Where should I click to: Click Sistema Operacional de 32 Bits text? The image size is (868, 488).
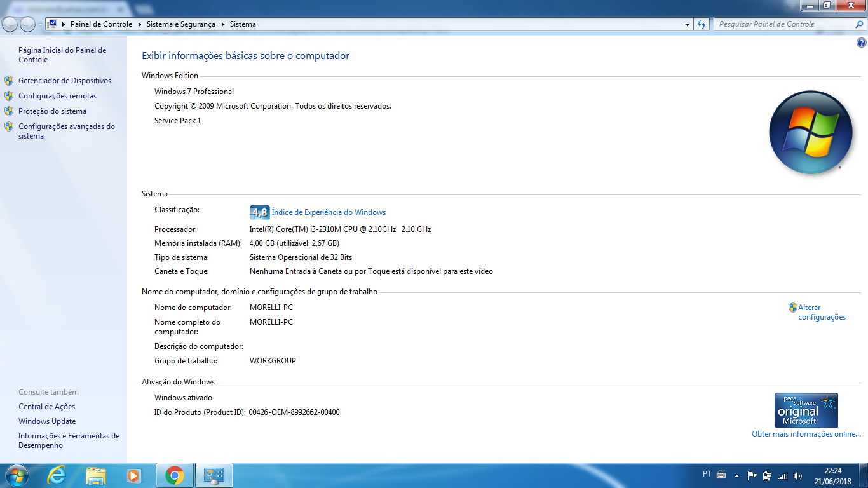click(x=301, y=257)
